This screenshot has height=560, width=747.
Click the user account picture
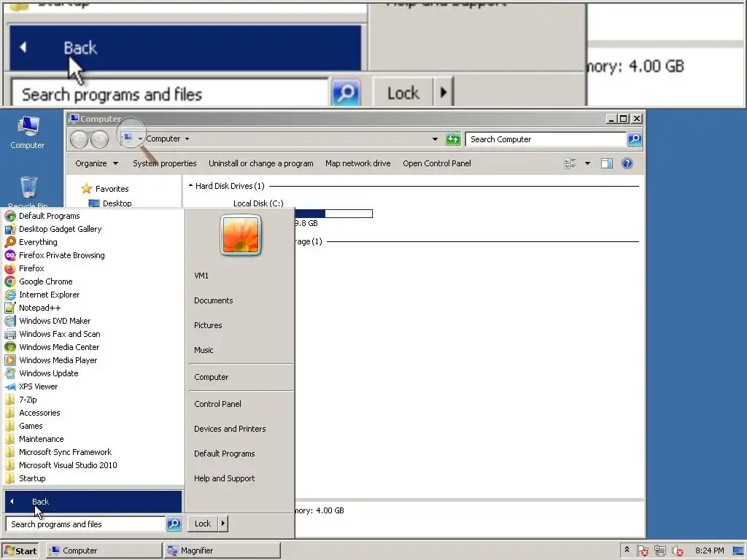point(241,235)
